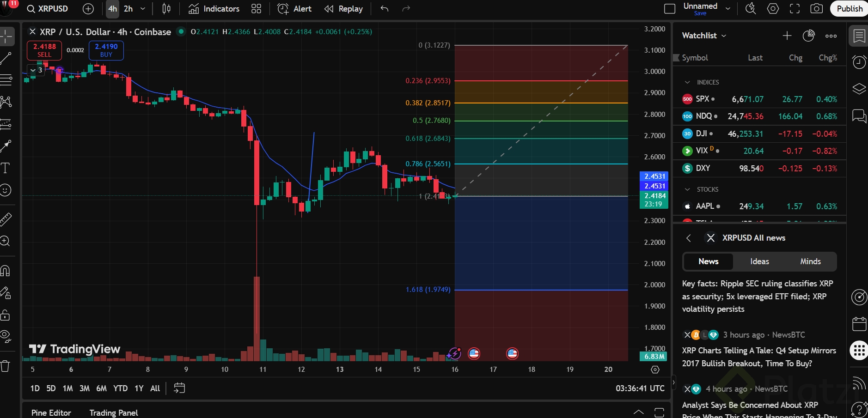Viewport: 868px width, 418px height.
Task: Toggle hide all drawings eye icon
Action: (x=6, y=337)
